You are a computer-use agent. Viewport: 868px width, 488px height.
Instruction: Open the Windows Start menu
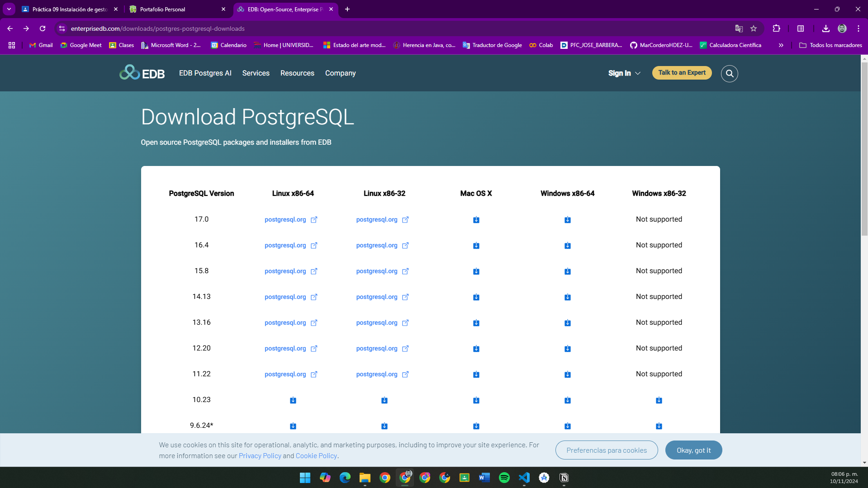305,478
